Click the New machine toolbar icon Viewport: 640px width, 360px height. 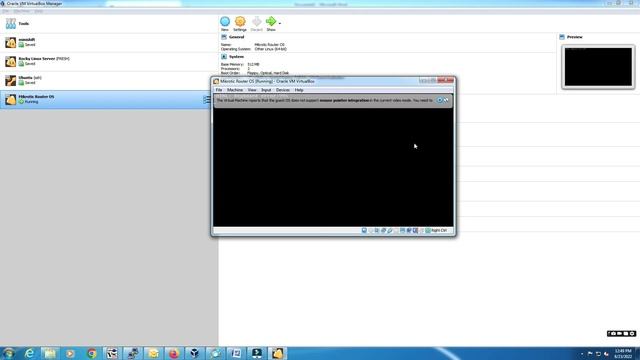224,22
